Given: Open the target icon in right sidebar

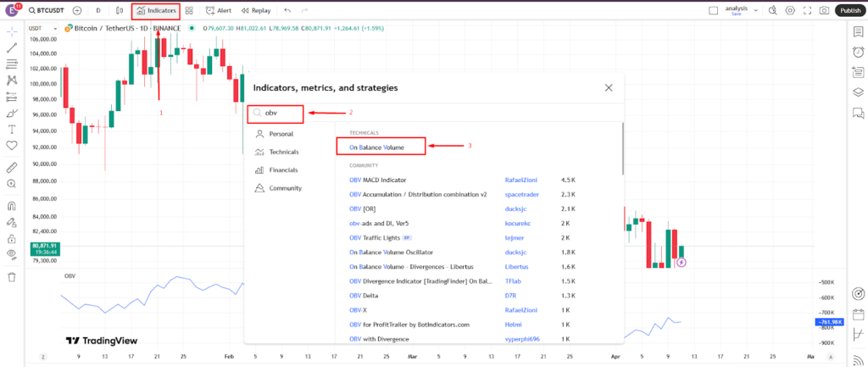Looking at the screenshot, I should (858, 293).
